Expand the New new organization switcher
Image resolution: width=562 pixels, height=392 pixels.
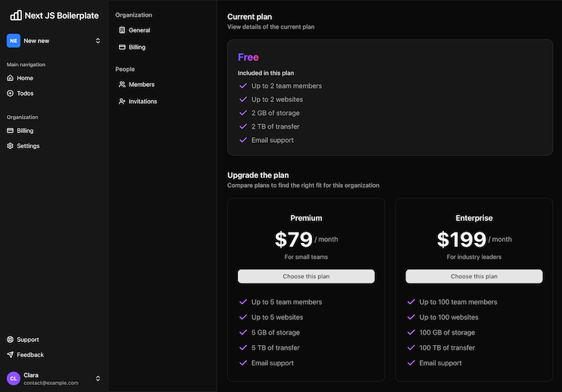click(x=98, y=41)
